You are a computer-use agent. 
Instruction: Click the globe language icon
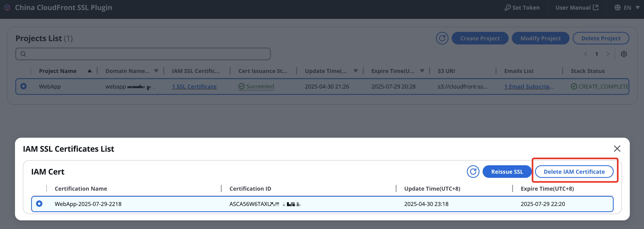pos(618,8)
